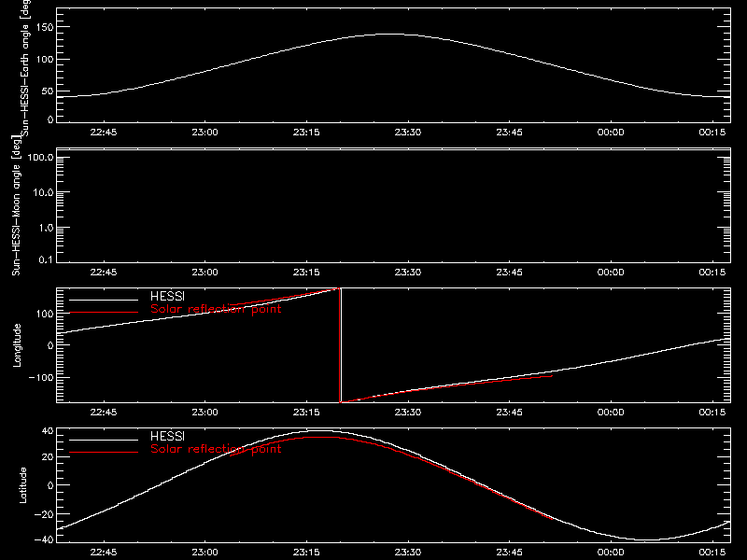Image resolution: width=747 pixels, height=560 pixels.
Task: Select 23:30 time label under Earth angle plot
Action: pyautogui.click(x=408, y=133)
